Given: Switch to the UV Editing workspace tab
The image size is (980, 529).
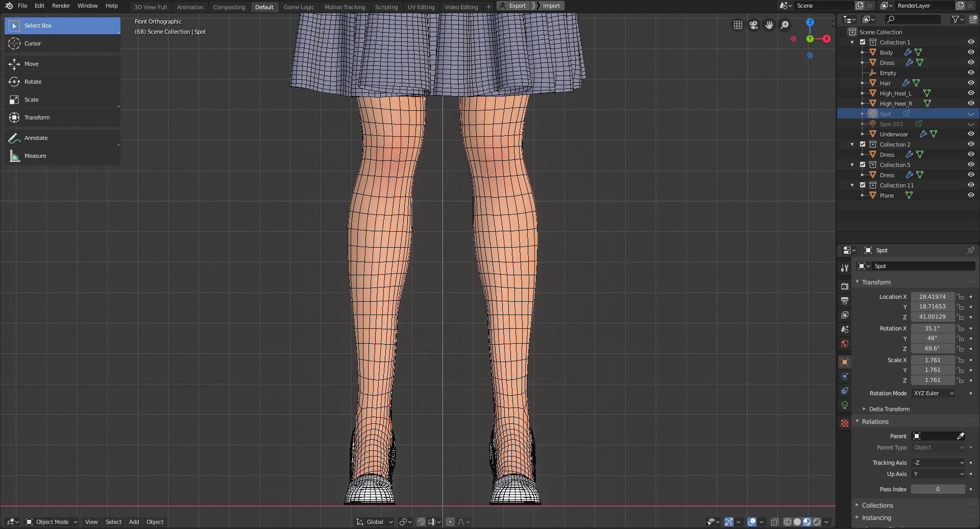Looking at the screenshot, I should [421, 7].
